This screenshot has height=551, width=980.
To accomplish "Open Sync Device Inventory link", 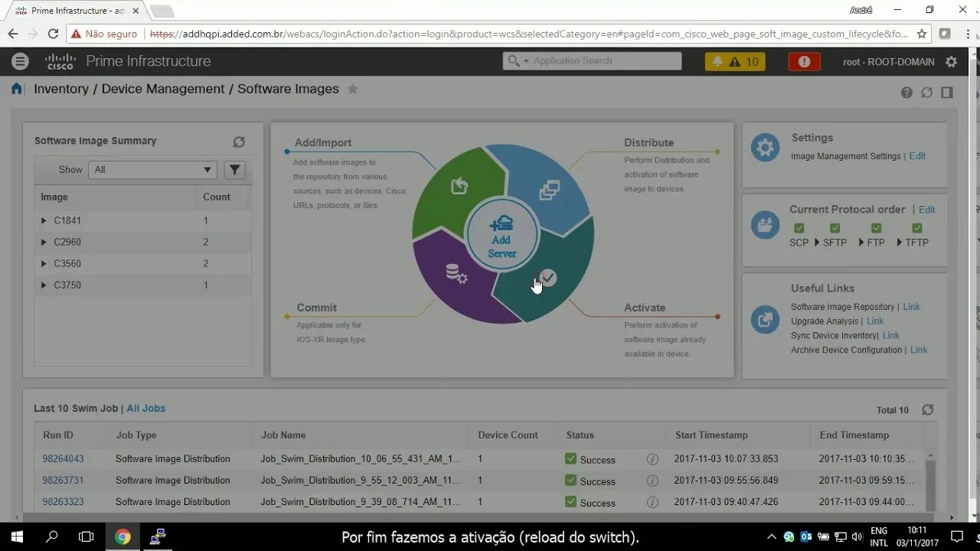I will pos(891,336).
